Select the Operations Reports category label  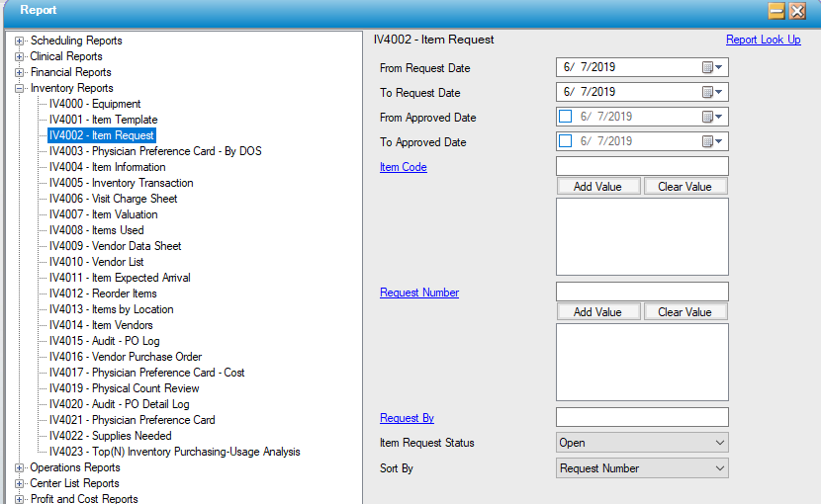pos(75,467)
